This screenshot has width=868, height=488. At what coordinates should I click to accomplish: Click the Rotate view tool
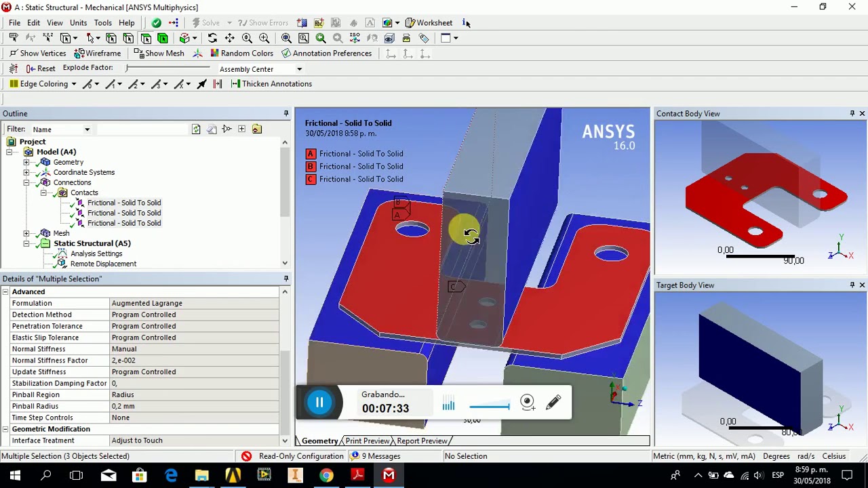point(212,38)
